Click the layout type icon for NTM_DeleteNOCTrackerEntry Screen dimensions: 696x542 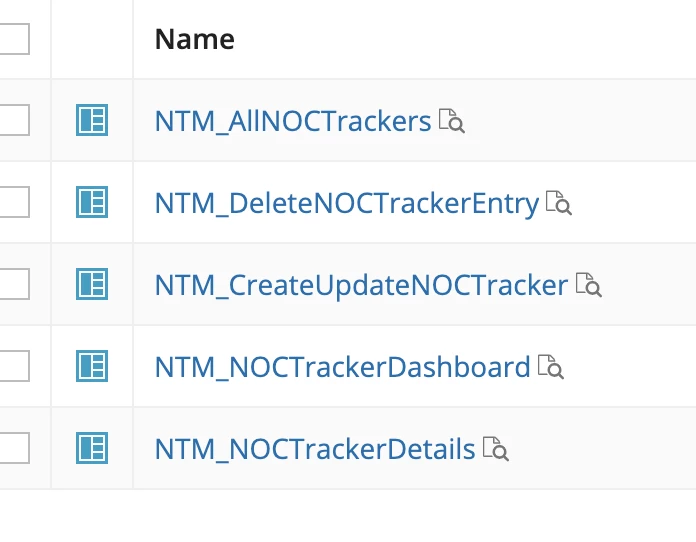[x=92, y=202]
